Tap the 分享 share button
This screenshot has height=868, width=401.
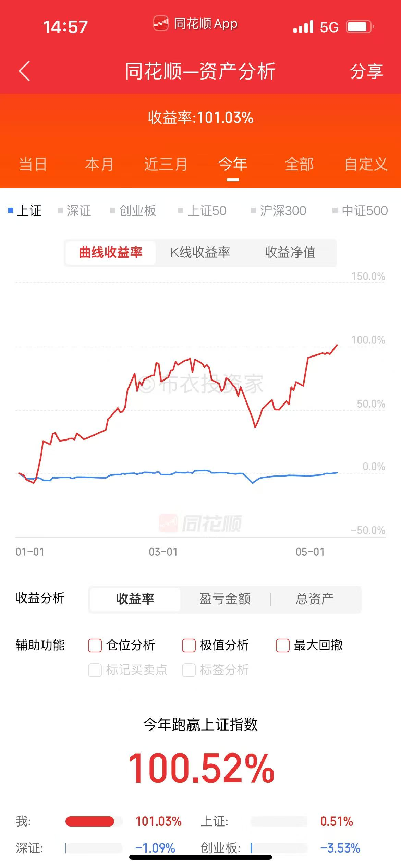(366, 71)
